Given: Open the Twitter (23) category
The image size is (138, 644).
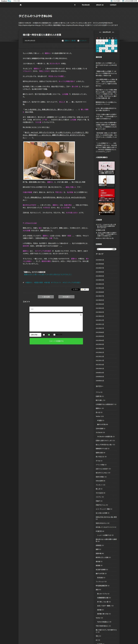Looking at the screenshot, I should (100, 416).
